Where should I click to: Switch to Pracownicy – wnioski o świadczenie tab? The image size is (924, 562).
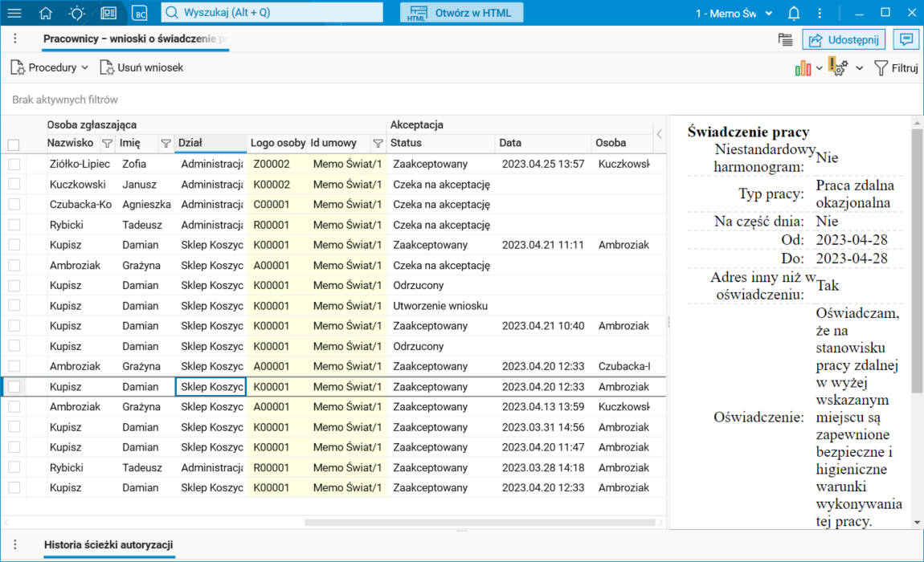[x=136, y=39]
